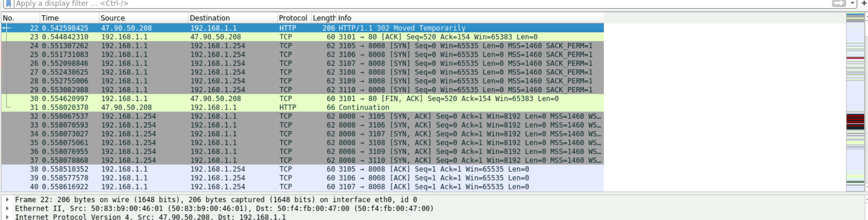
Task: Click the Ethernet II source/destination line text
Action: coord(224,208)
